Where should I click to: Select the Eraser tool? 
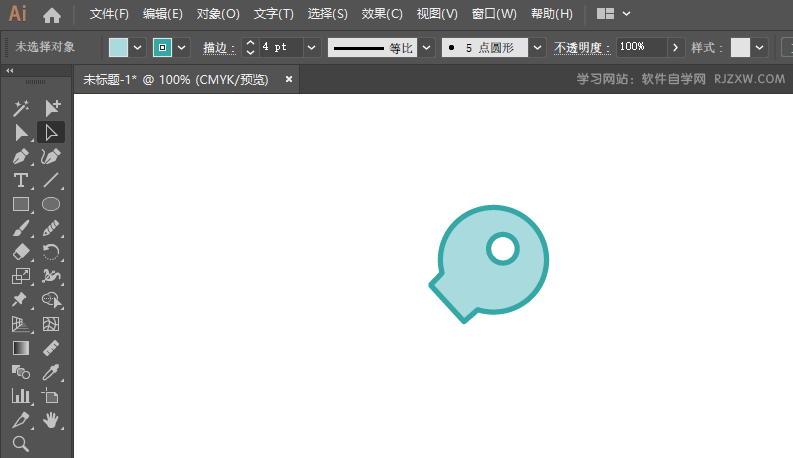[x=21, y=252]
